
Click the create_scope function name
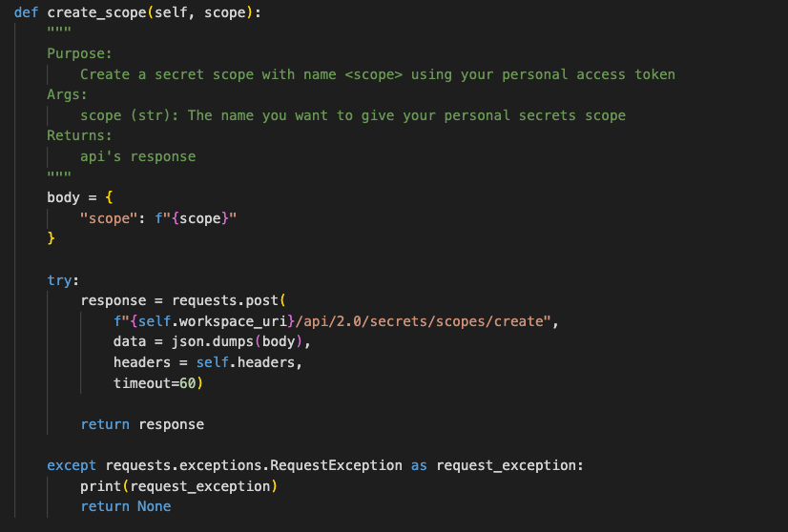(x=96, y=12)
